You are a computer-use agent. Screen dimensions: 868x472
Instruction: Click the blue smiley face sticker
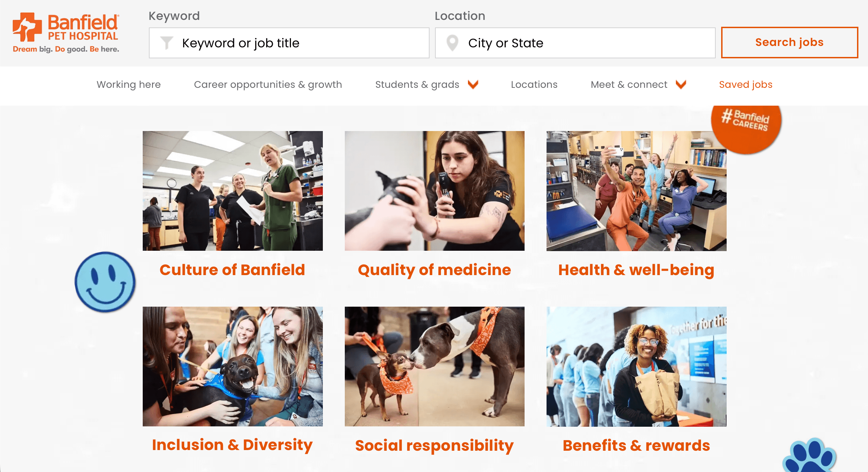105,282
